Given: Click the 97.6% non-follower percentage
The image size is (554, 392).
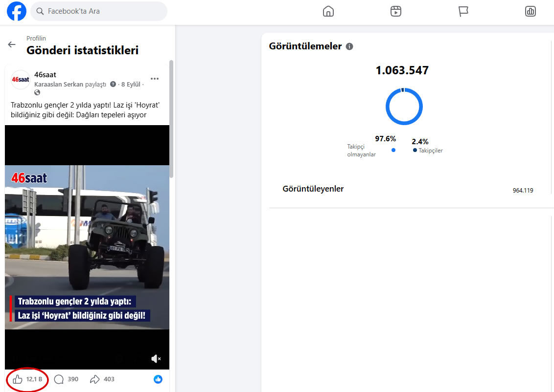Looking at the screenshot, I should click(386, 139).
